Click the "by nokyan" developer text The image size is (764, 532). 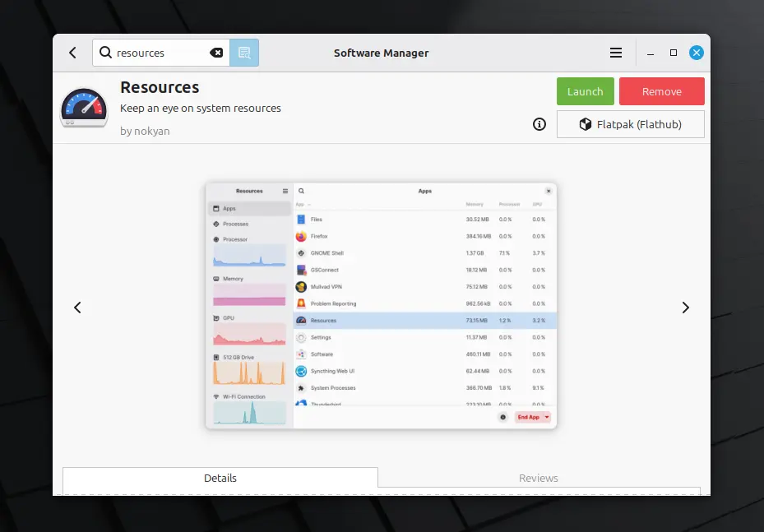point(145,131)
